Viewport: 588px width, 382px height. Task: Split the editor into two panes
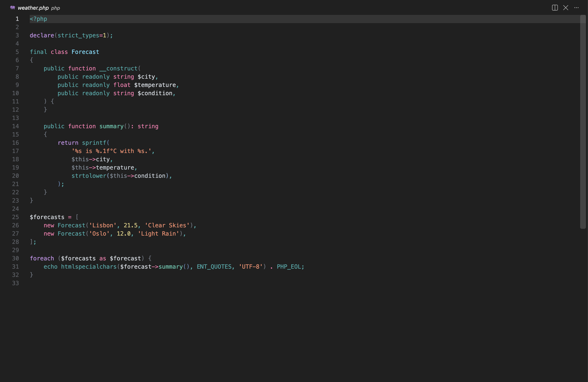[x=555, y=8]
